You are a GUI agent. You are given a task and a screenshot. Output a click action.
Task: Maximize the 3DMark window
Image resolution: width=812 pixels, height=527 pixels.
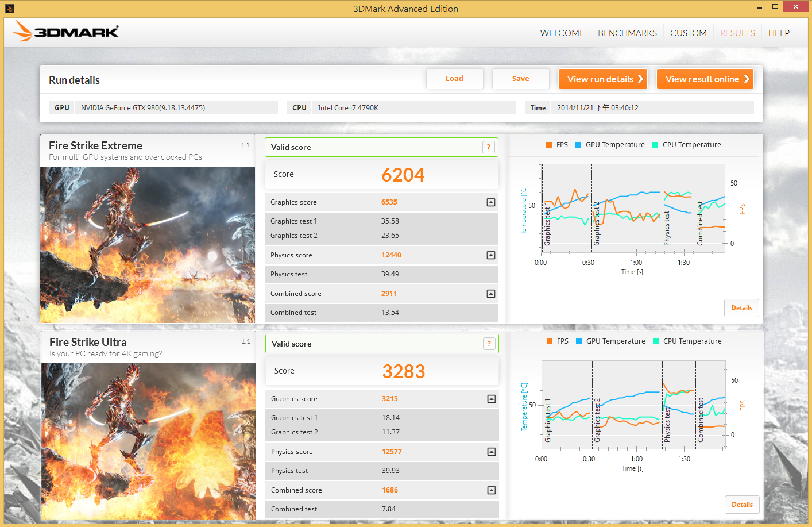775,7
